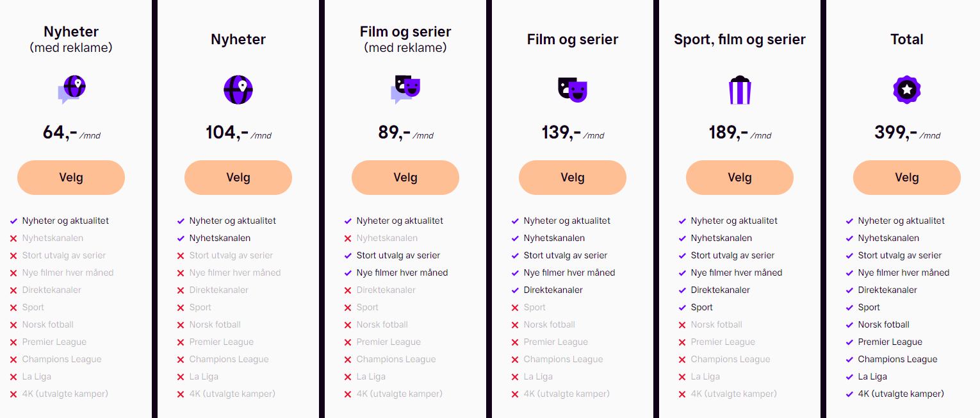Select Velg for the 139,- Film og serier
This screenshot has width=980, height=418.
pos(573,178)
